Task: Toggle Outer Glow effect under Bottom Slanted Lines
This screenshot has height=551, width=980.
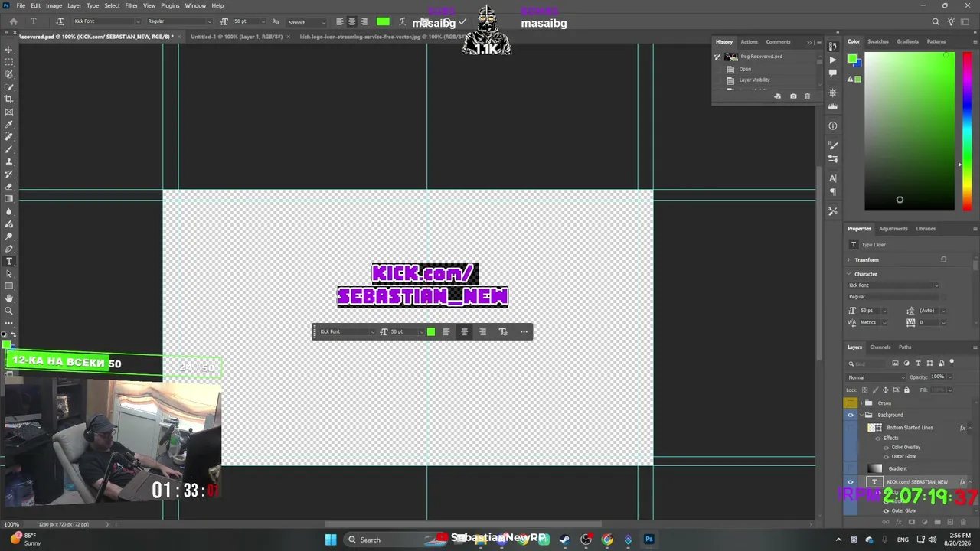Action: 887,457
